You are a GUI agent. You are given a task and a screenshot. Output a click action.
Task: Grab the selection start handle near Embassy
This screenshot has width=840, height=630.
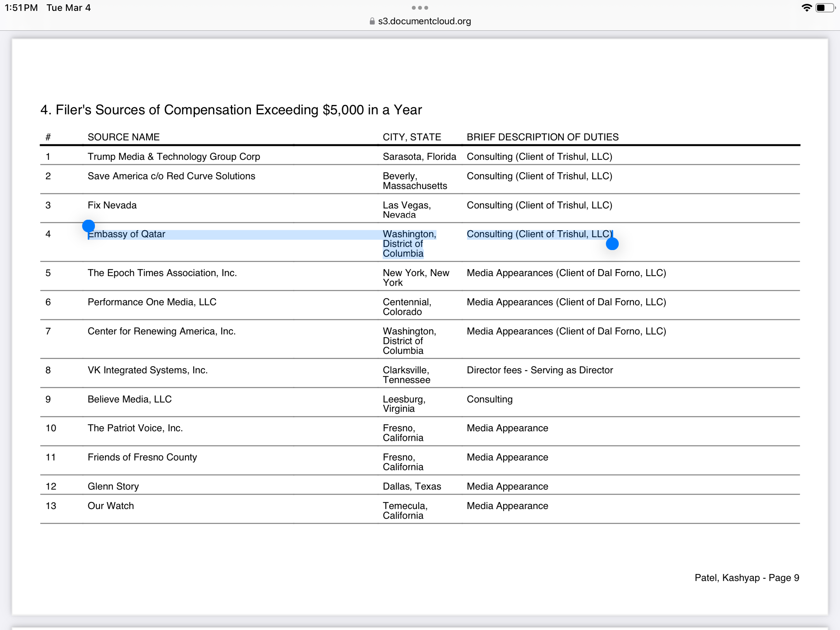89,226
